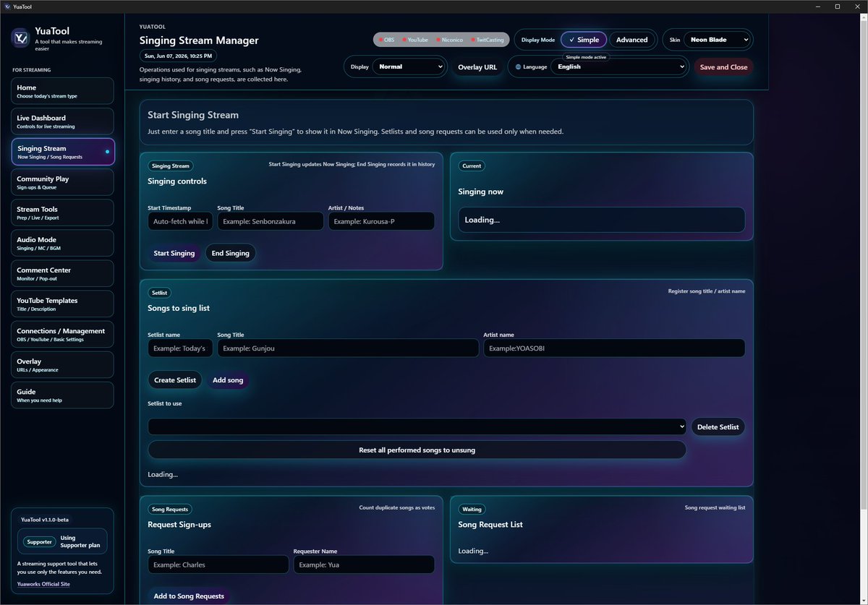Open the Overlay sidebar section
The image size is (868, 605).
tap(63, 364)
